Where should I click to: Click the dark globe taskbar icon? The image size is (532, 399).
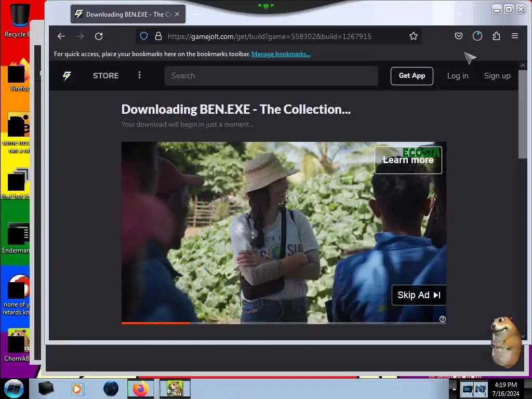111,389
